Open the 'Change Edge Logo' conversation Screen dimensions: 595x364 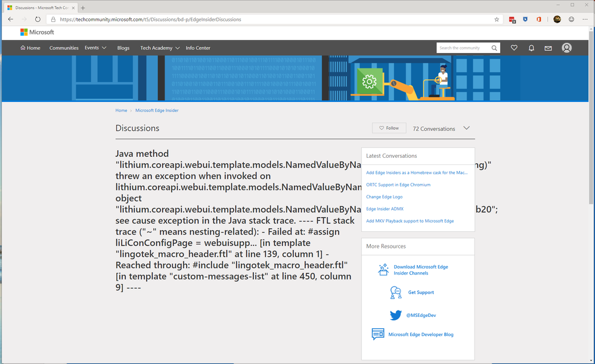click(384, 197)
